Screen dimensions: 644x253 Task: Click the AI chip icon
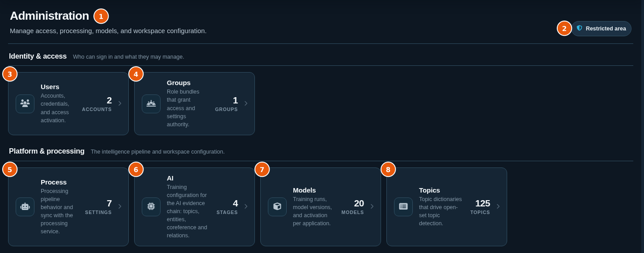(x=151, y=207)
